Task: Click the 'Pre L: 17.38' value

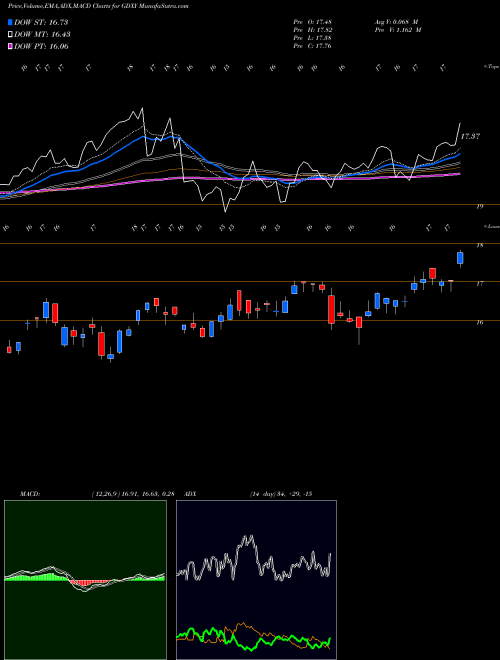Action: pos(313,38)
